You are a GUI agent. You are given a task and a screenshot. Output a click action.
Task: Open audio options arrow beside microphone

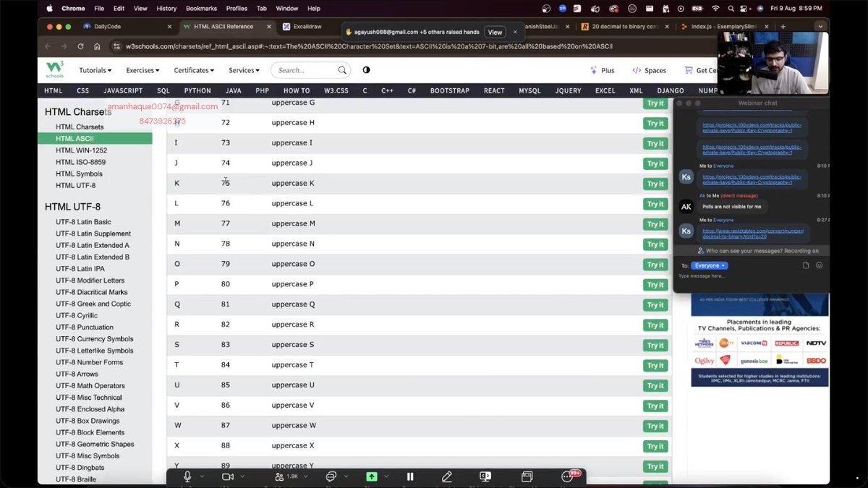(x=203, y=476)
